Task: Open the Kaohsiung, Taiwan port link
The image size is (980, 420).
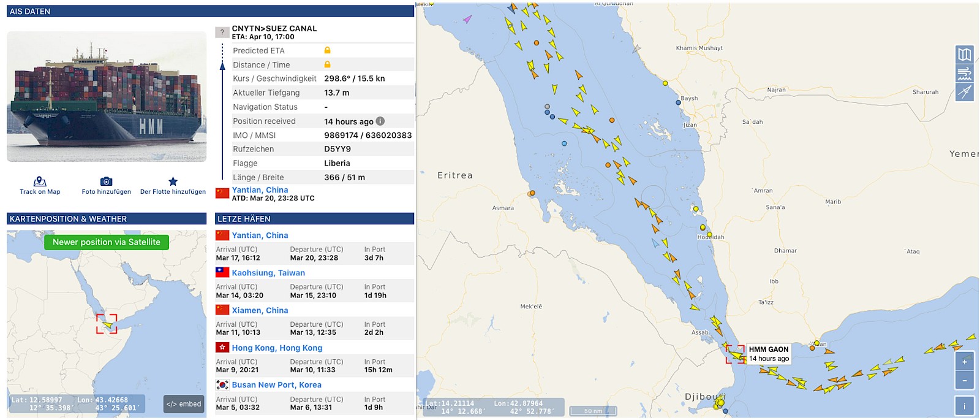Action: click(268, 273)
